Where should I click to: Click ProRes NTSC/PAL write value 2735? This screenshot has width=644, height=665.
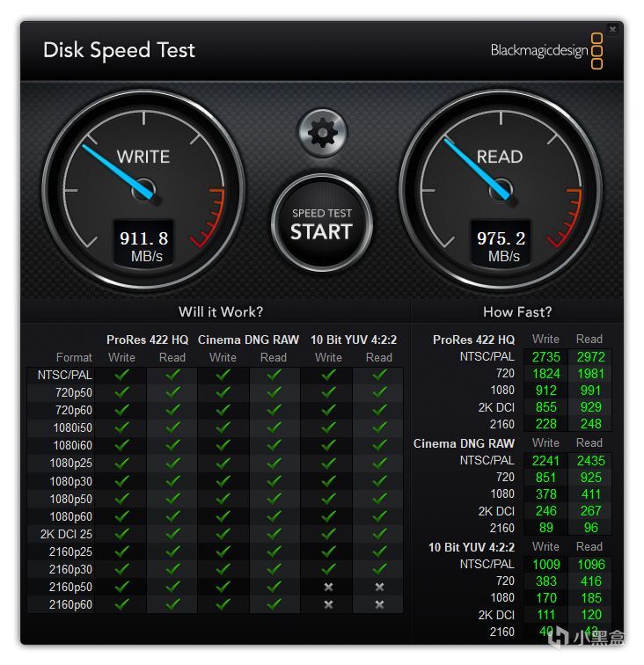click(x=546, y=356)
